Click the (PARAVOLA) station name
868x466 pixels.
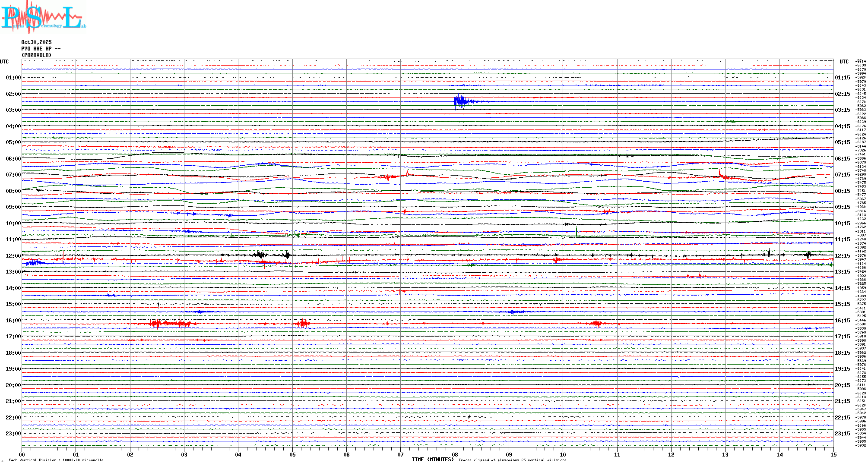(x=36, y=55)
